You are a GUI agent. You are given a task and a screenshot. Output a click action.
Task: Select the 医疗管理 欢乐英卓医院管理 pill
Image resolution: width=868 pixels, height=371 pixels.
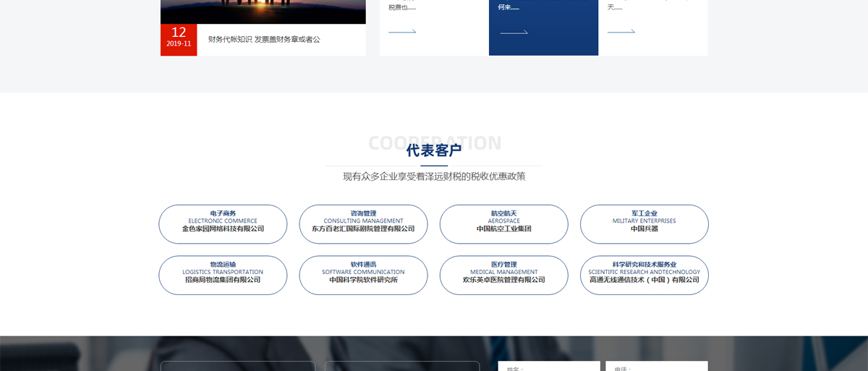[503, 276]
